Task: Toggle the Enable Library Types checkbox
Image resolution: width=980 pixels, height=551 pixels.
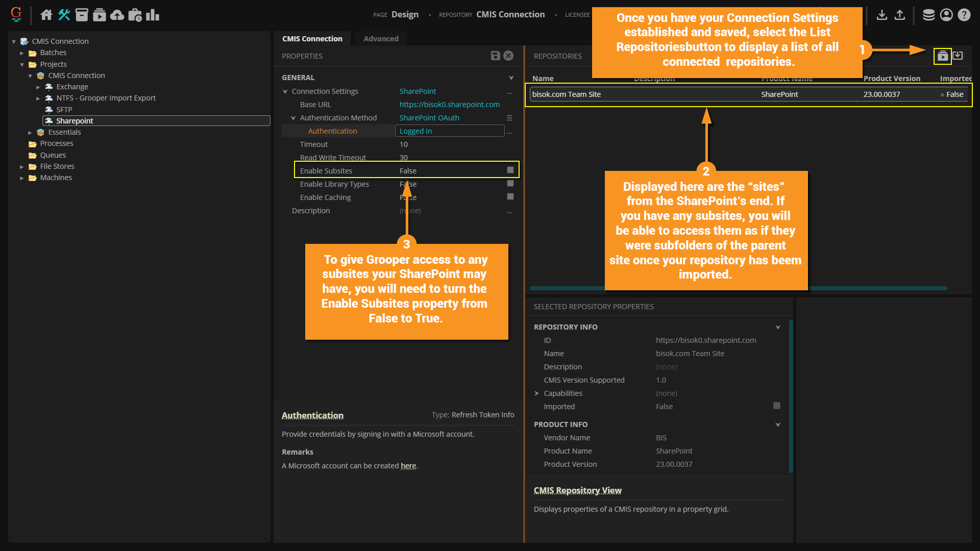Action: [510, 183]
